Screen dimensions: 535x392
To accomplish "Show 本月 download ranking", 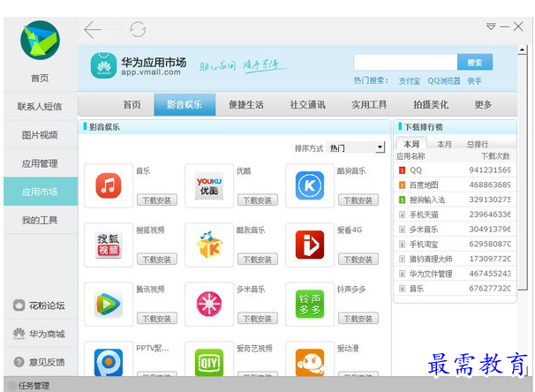I will (444, 144).
